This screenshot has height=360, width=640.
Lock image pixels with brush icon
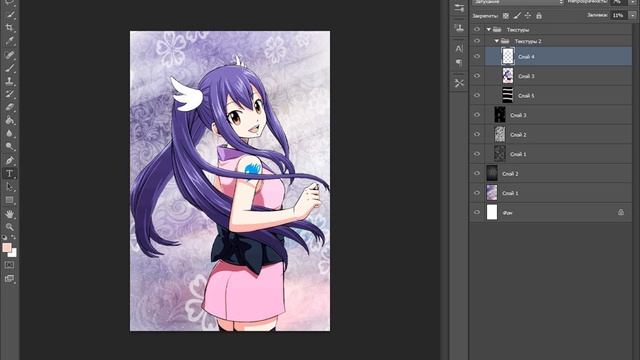[517, 16]
